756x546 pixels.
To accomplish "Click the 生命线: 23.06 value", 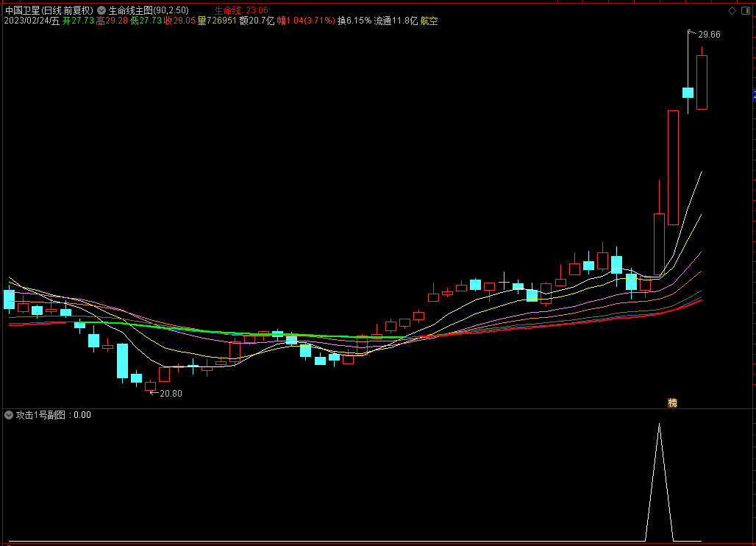I will [x=241, y=10].
